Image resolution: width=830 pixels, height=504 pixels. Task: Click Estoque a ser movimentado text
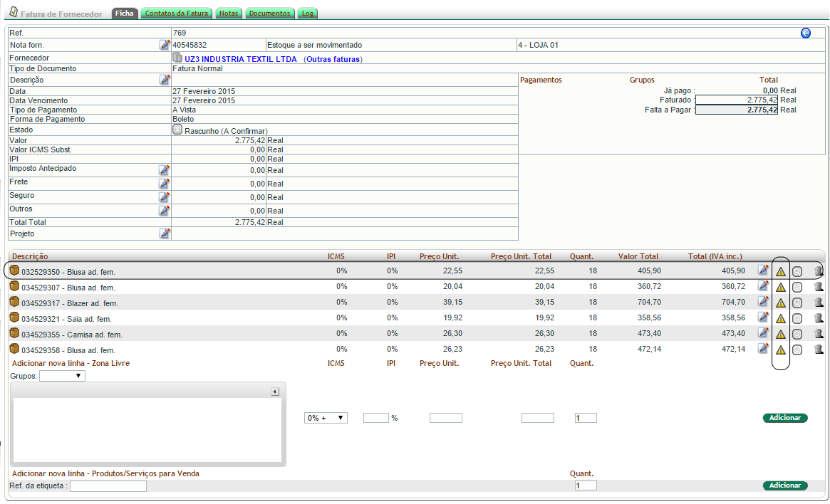click(x=314, y=45)
